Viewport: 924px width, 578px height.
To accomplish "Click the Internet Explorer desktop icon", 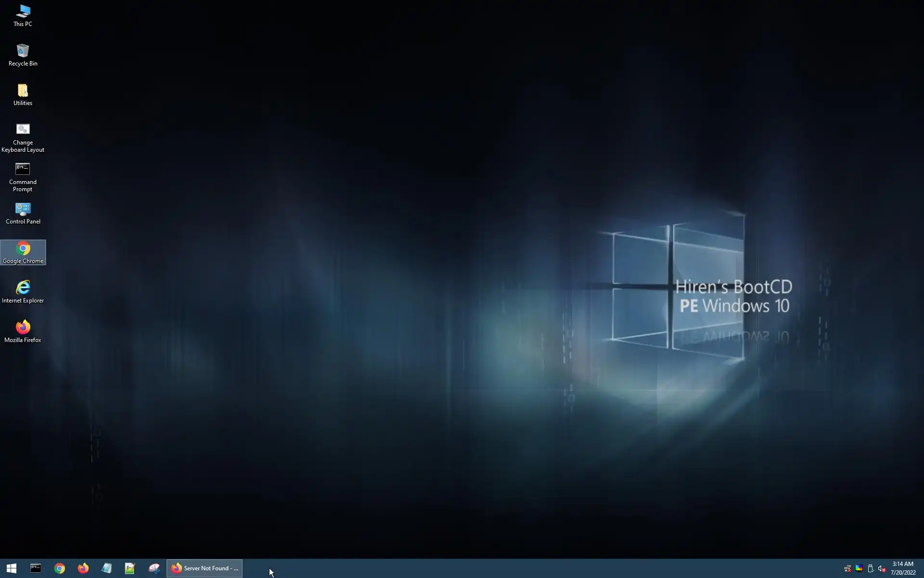I will click(x=23, y=291).
